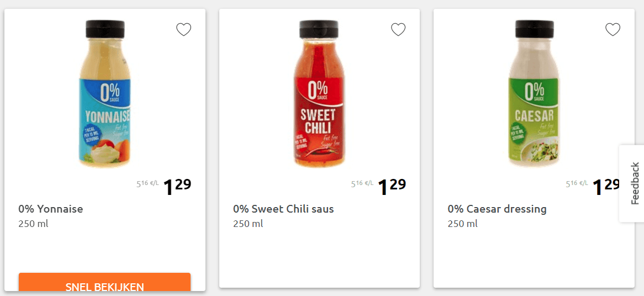Image resolution: width=644 pixels, height=296 pixels.
Task: Click the heart icon on Sweet Chili saus
Action: point(398,29)
